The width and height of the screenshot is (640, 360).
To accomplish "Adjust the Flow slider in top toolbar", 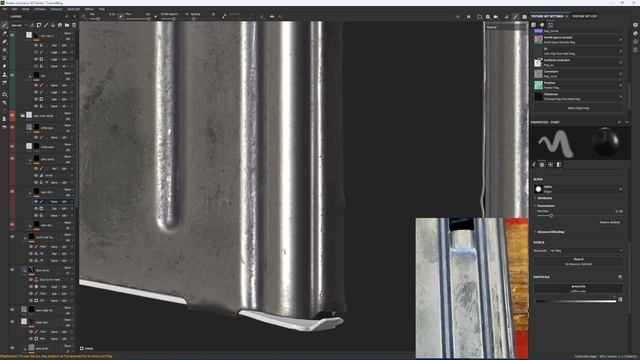I will (x=138, y=19).
